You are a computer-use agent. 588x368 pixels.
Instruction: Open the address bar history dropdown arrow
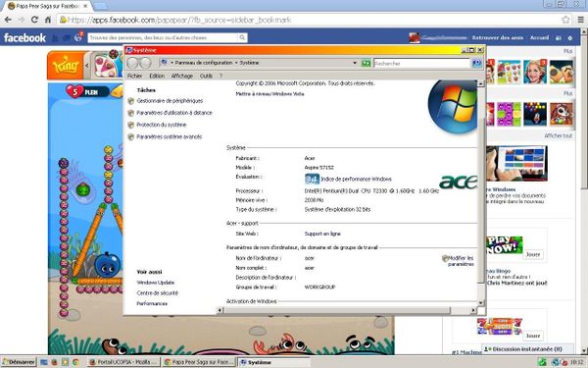(355, 63)
